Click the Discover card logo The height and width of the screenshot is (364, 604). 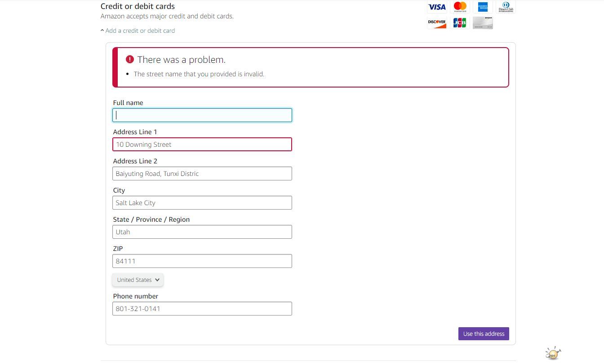436,22
